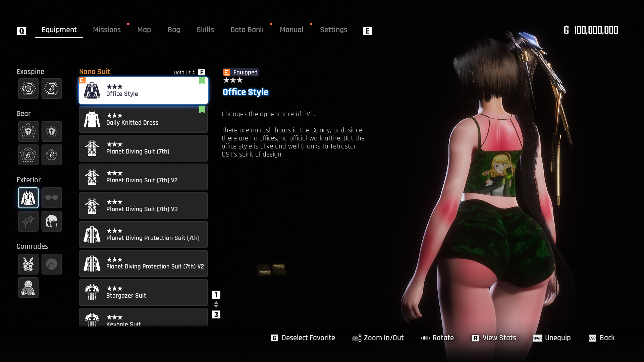Image resolution: width=644 pixels, height=362 pixels.
Task: Open the Default sort order dropdown
Action: (x=184, y=72)
